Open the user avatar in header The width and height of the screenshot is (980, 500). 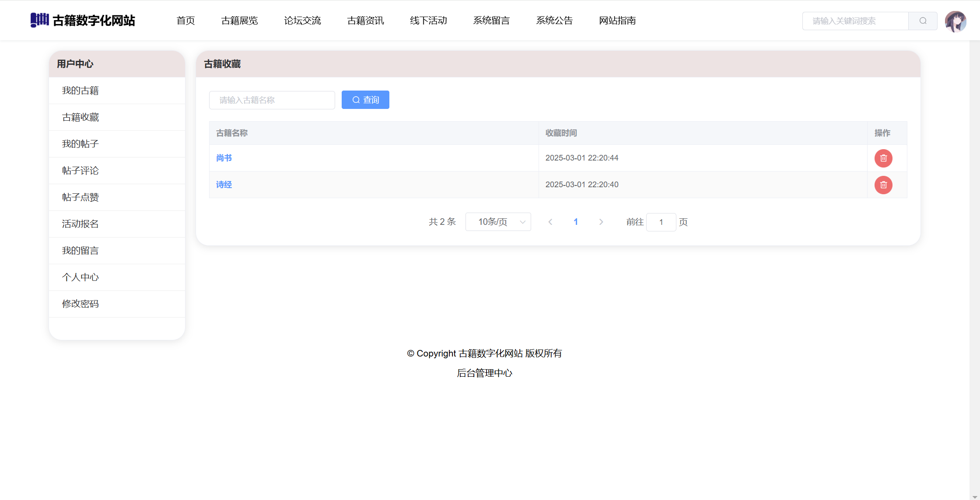coord(955,21)
